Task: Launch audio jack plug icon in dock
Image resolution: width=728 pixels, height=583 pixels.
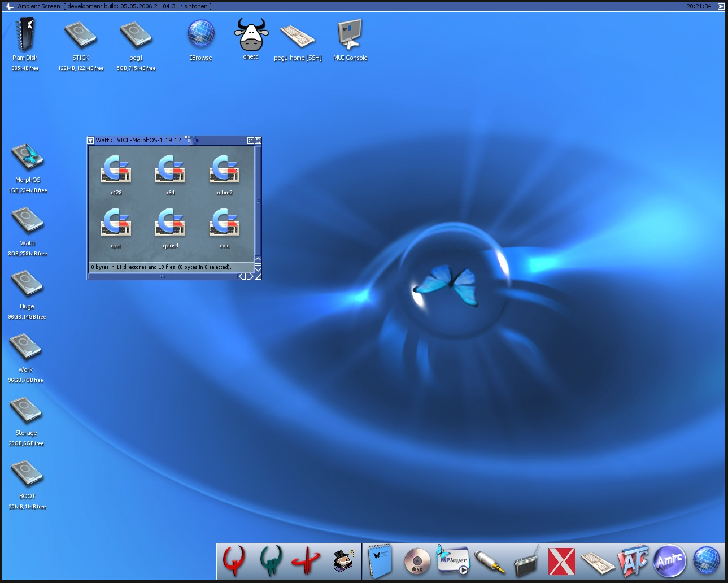Action: pos(489,562)
